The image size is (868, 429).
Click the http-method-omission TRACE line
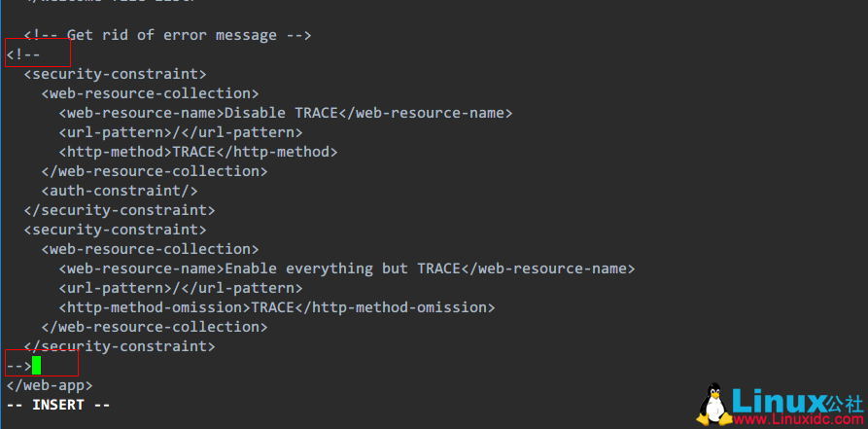276,307
